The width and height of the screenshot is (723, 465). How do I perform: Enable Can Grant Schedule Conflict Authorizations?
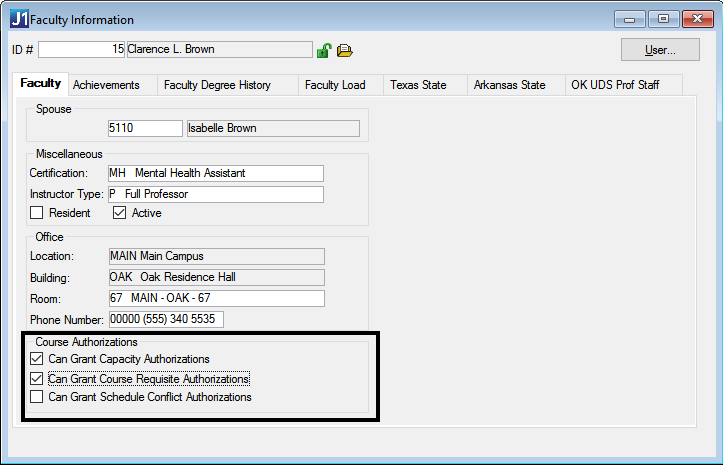click(37, 397)
